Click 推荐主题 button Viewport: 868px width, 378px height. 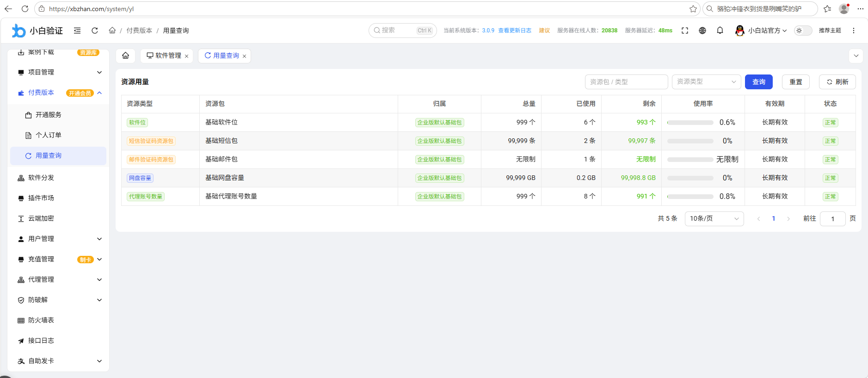coord(830,31)
